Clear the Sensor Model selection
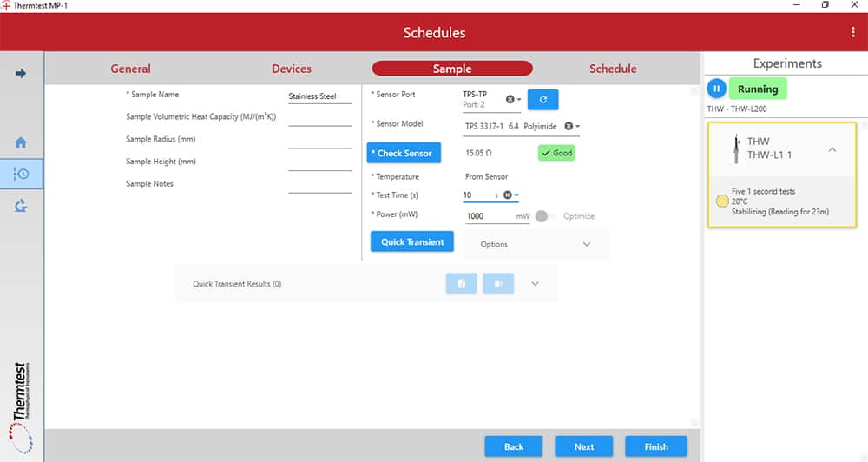Screen dimensions: 868x462 coord(568,126)
